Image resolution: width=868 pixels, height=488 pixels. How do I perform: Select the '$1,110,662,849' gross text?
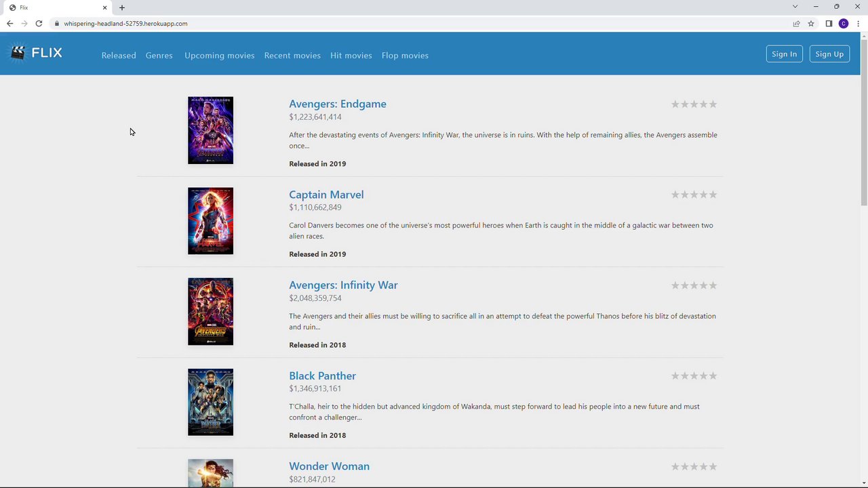[x=315, y=207]
